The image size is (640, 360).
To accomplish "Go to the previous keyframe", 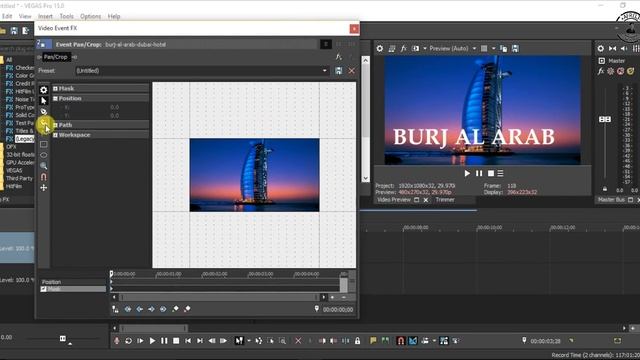I will pyautogui.click(x=140, y=309).
